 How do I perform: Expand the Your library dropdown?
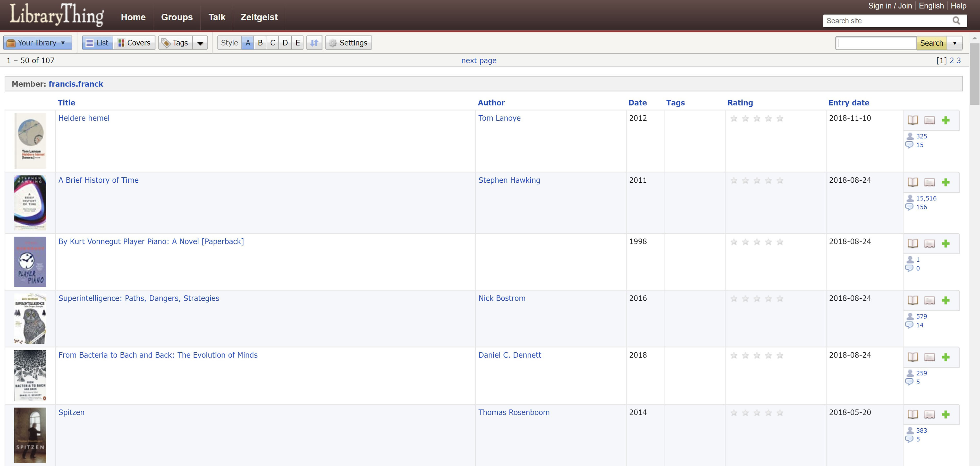pos(37,43)
